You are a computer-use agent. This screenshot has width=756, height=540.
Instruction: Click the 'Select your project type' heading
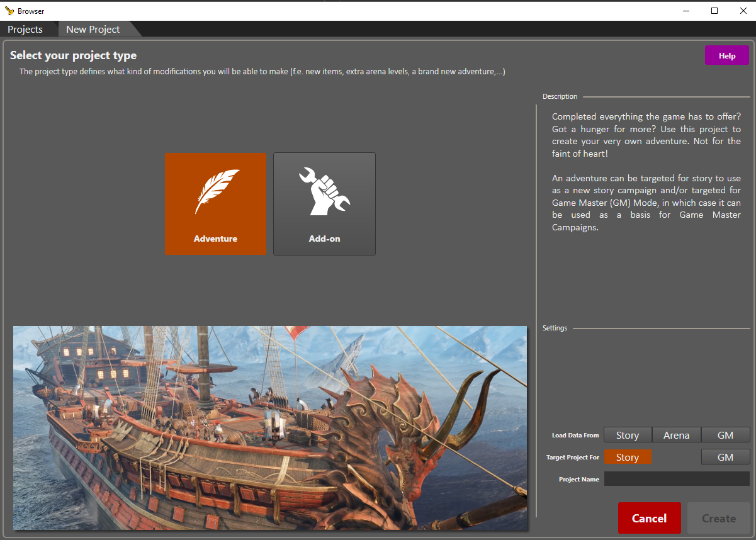coord(73,55)
